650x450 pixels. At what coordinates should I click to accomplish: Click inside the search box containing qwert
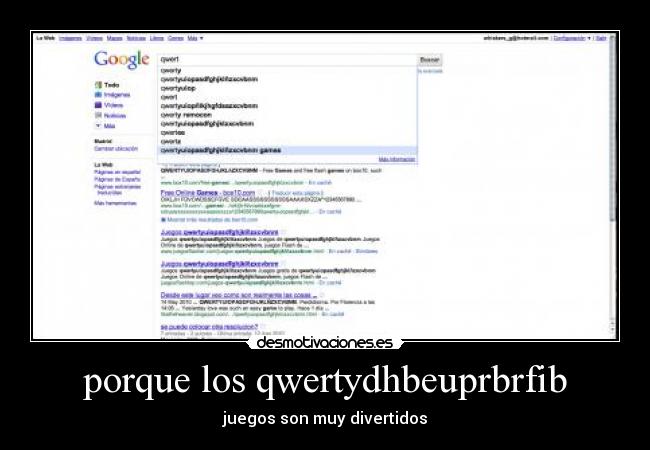pos(287,60)
